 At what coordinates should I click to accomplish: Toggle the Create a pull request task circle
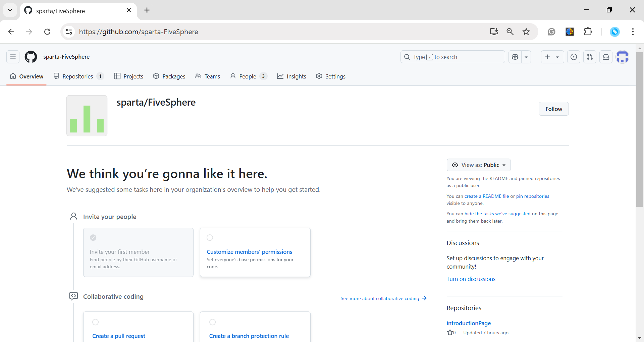tap(96, 322)
